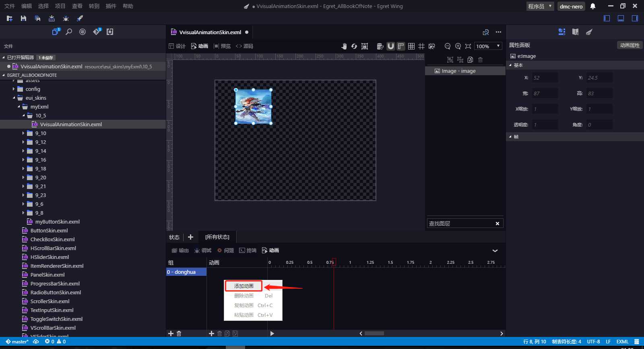Toggle the right sidebar layout button
Viewport: 644px width, 349px height.
pyautogui.click(x=635, y=18)
